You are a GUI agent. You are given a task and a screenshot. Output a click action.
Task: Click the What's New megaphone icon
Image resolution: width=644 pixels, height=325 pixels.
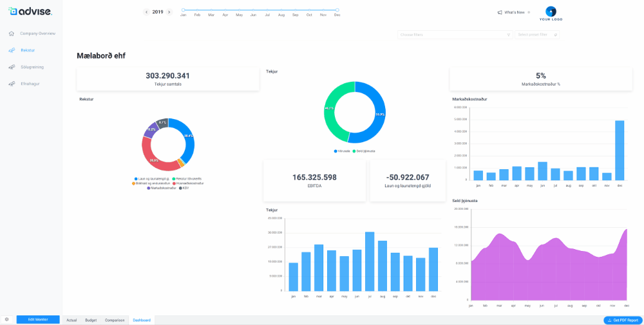[x=500, y=12]
